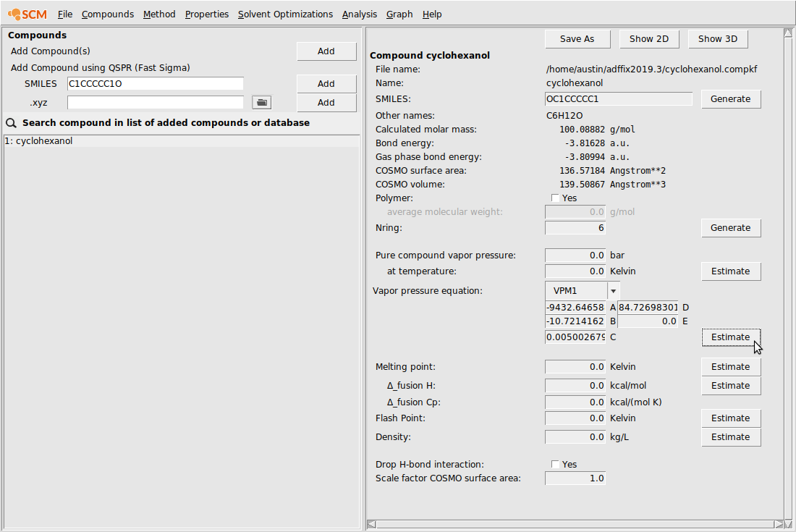This screenshot has height=532, width=796.
Task: Click Add button for .xyz file
Action: coord(326,103)
